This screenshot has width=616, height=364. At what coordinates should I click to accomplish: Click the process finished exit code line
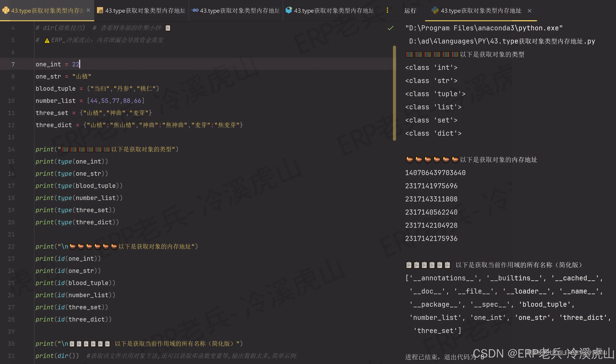(445, 357)
